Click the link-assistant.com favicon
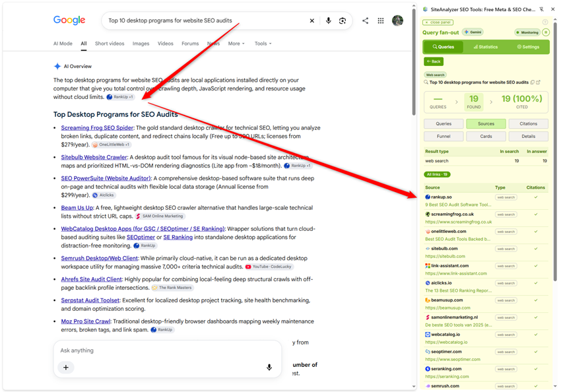This screenshot has height=392, width=561. tap(428, 266)
